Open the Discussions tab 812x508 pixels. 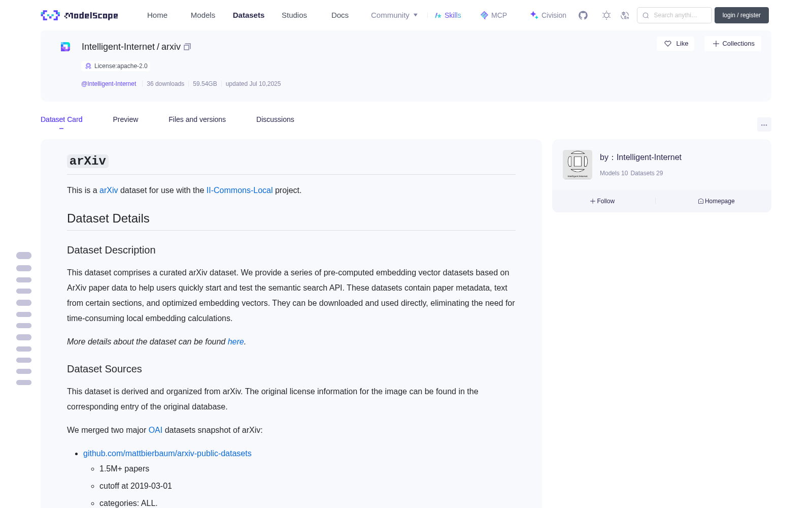pos(275,119)
